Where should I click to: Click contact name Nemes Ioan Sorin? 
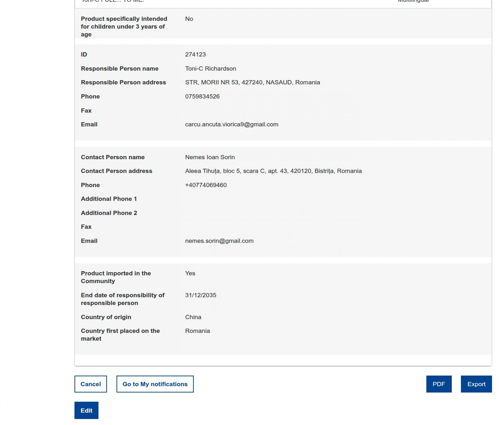pos(210,157)
